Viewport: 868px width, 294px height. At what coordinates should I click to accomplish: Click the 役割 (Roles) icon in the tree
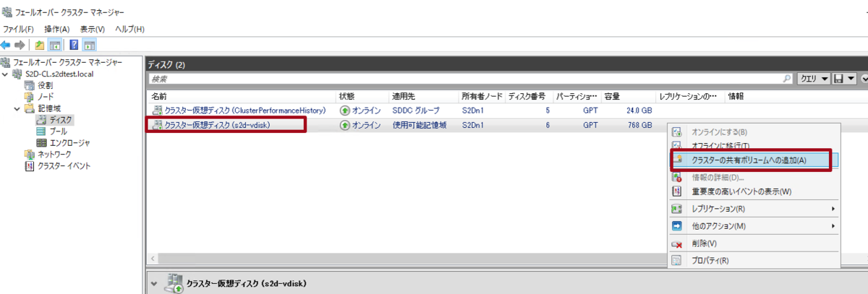click(x=30, y=85)
